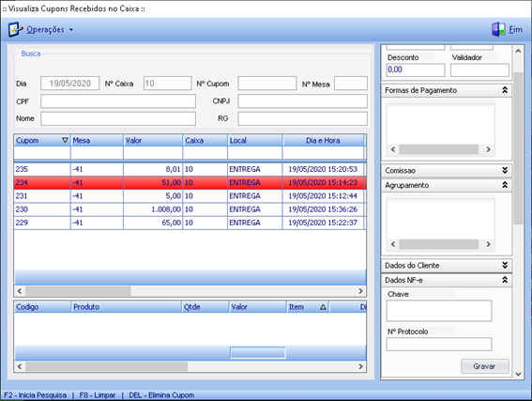The image size is (532, 401).
Task: Select coupon row 235
Action: pyautogui.click(x=190, y=169)
